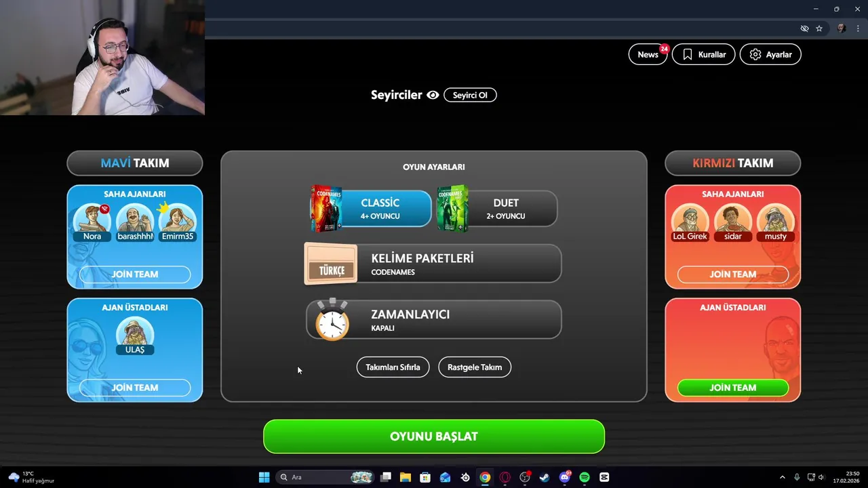Click the eye icon next to Seyirciler
Image resolution: width=868 pixels, height=488 pixels.
pos(433,95)
